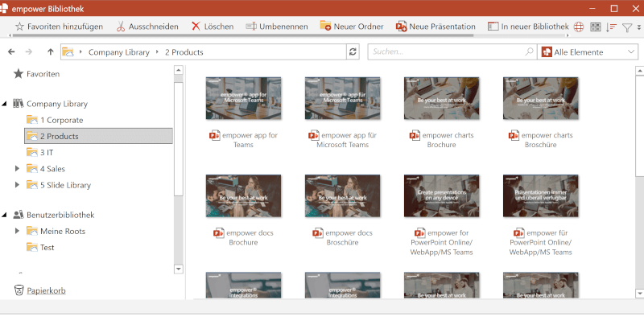This screenshot has height=333, width=644.
Task: Click Company Library in breadcrumb path
Action: (119, 52)
